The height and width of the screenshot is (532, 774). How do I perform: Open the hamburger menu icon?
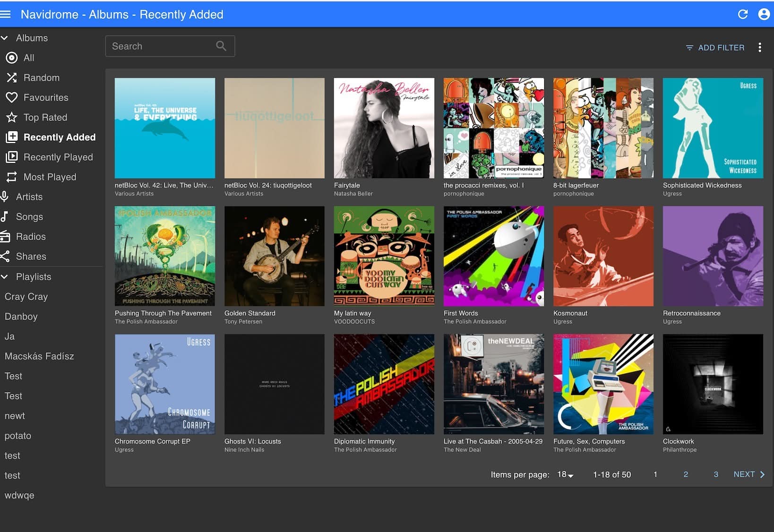tap(5, 14)
